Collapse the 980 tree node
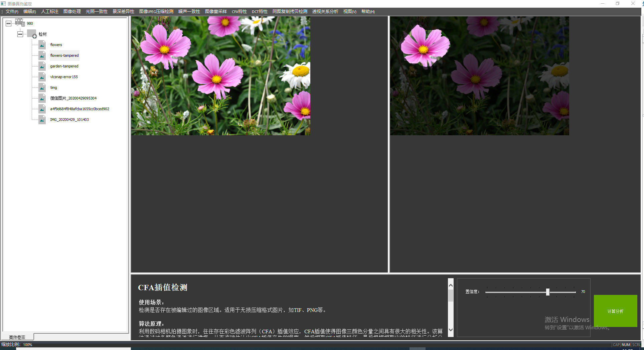The height and width of the screenshot is (350, 644). click(x=9, y=23)
